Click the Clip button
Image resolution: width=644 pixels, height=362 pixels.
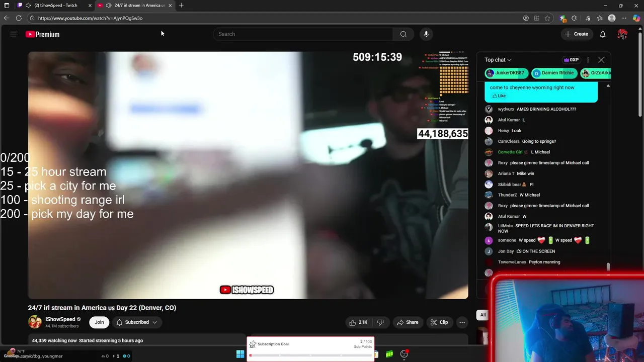[x=439, y=322]
